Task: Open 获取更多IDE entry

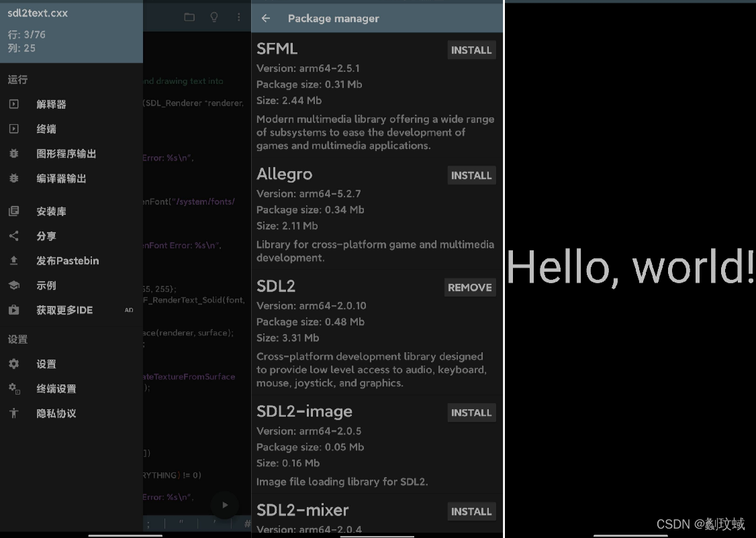Action: (71, 310)
